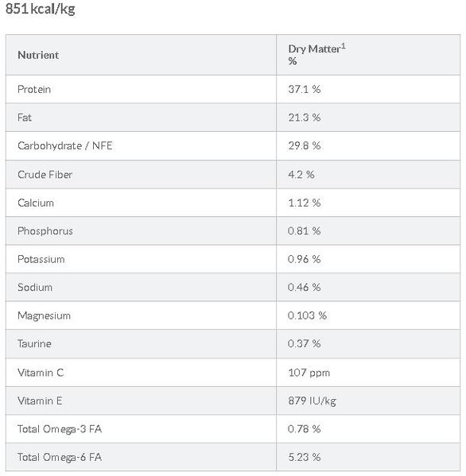The image size is (466, 476).
Task: Click the Vitamin E row label
Action: pyautogui.click(x=40, y=401)
